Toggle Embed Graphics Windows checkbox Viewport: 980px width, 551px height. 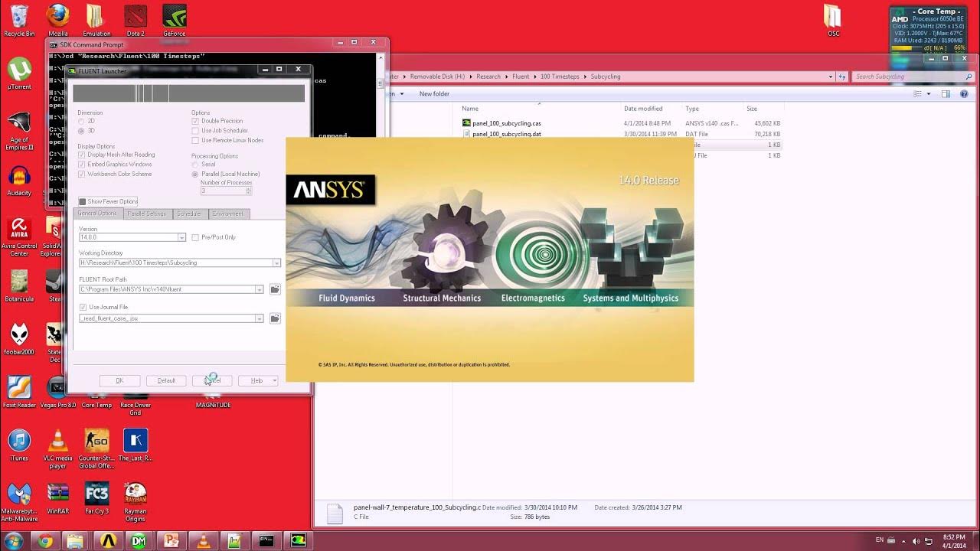tap(82, 165)
